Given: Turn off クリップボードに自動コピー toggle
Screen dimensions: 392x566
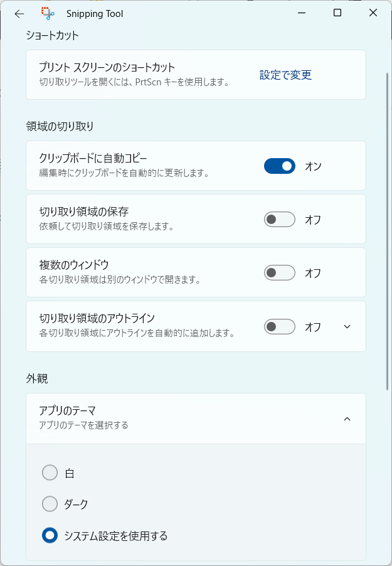Looking at the screenshot, I should [x=280, y=166].
